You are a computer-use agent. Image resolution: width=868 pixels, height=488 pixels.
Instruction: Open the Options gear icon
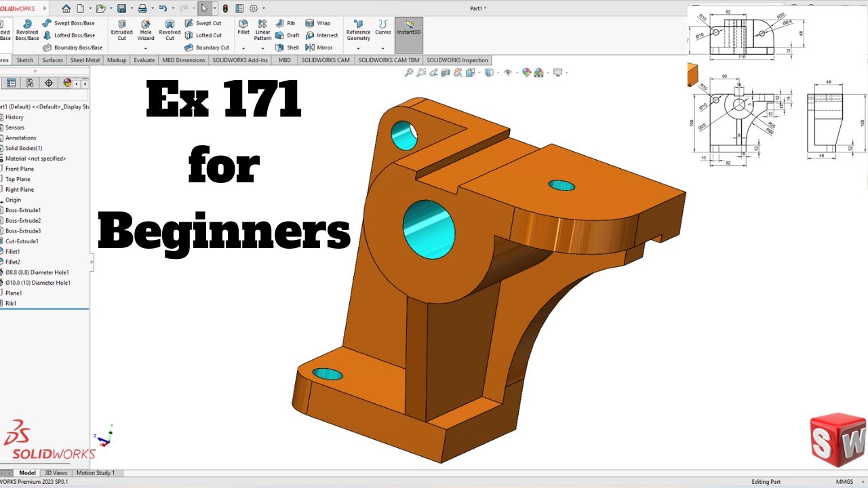(254, 9)
